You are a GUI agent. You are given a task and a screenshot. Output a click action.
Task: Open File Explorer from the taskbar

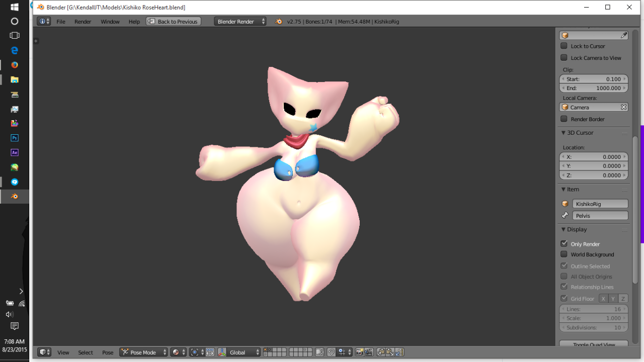click(15, 79)
